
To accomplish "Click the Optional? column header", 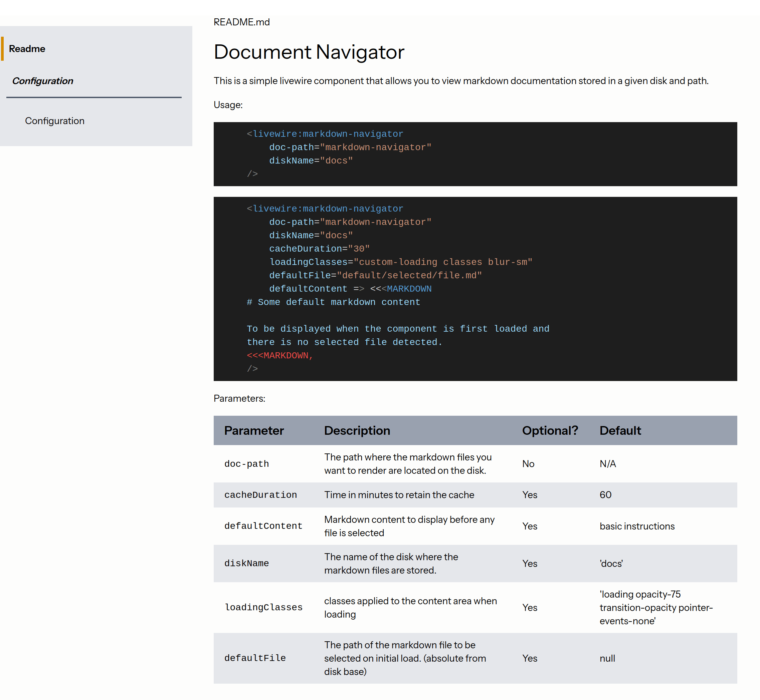I will click(550, 430).
